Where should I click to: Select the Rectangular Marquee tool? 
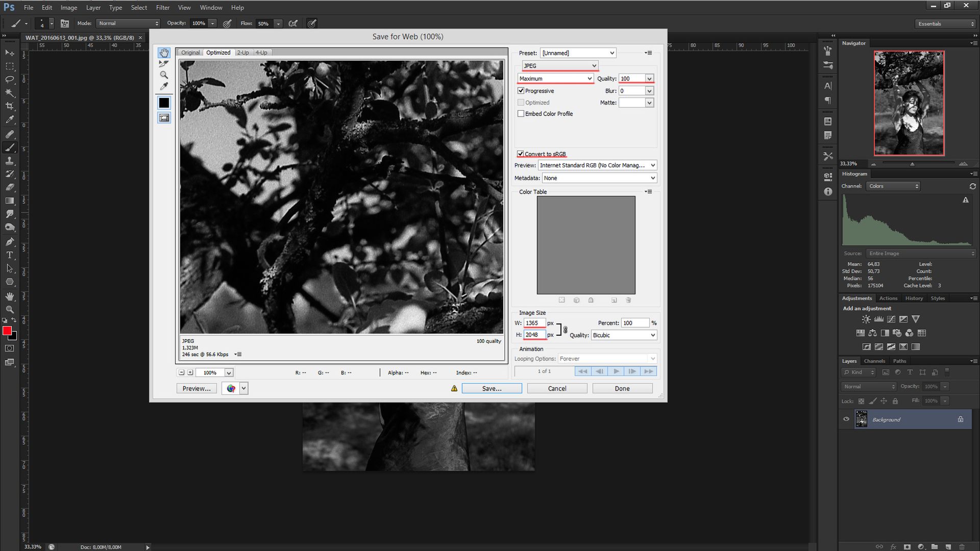(x=10, y=66)
